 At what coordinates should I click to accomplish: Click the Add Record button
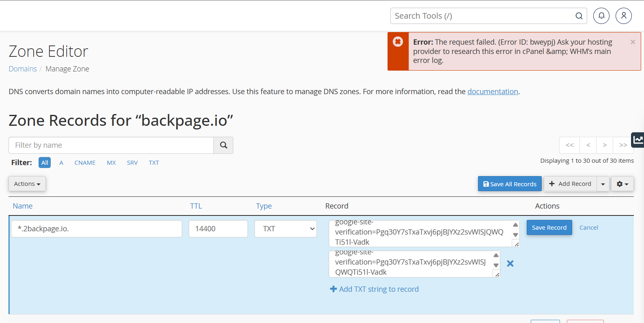pos(570,184)
